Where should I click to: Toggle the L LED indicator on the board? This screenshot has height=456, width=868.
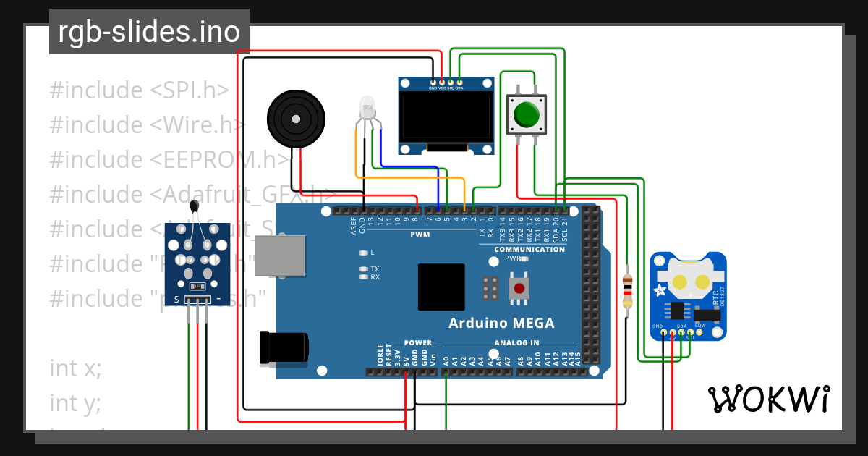pyautogui.click(x=362, y=251)
